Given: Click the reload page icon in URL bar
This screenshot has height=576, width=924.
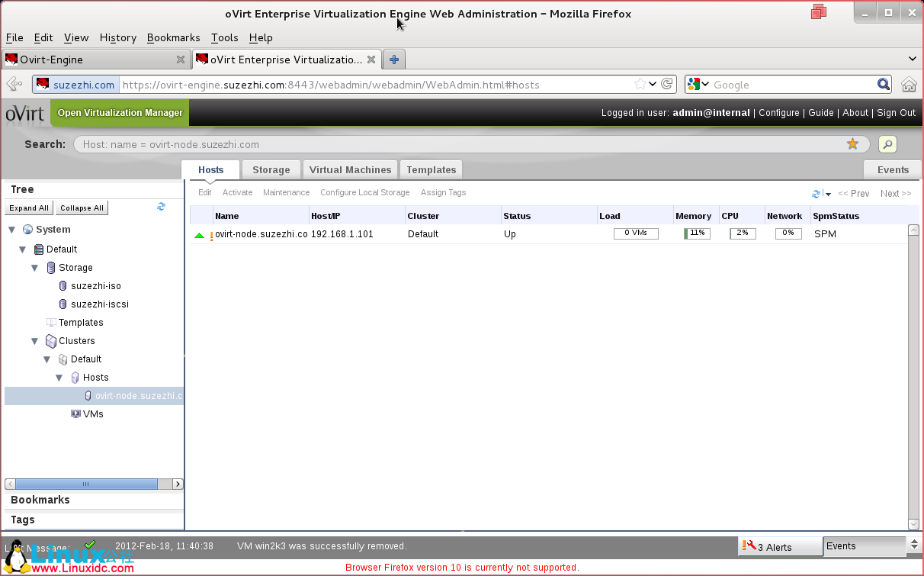Looking at the screenshot, I should click(667, 85).
